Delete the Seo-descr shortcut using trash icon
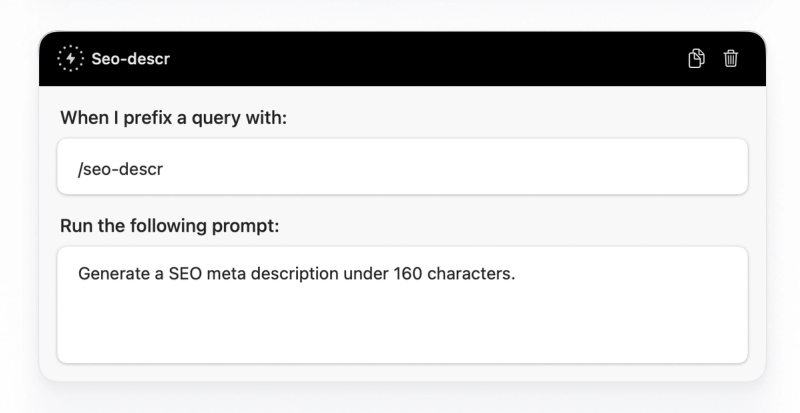This screenshot has width=800, height=413. [731, 58]
